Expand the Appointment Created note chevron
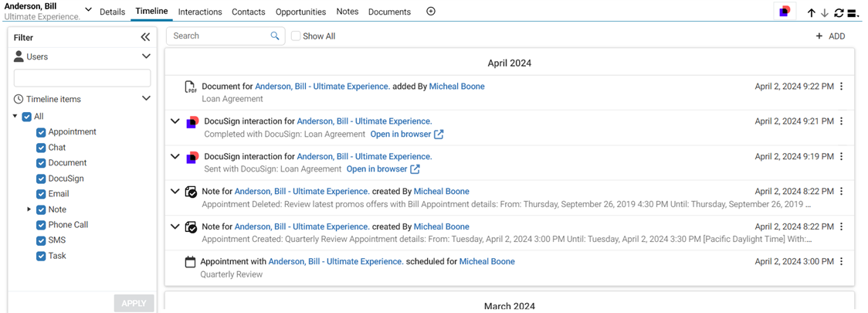868x313 pixels. (175, 226)
